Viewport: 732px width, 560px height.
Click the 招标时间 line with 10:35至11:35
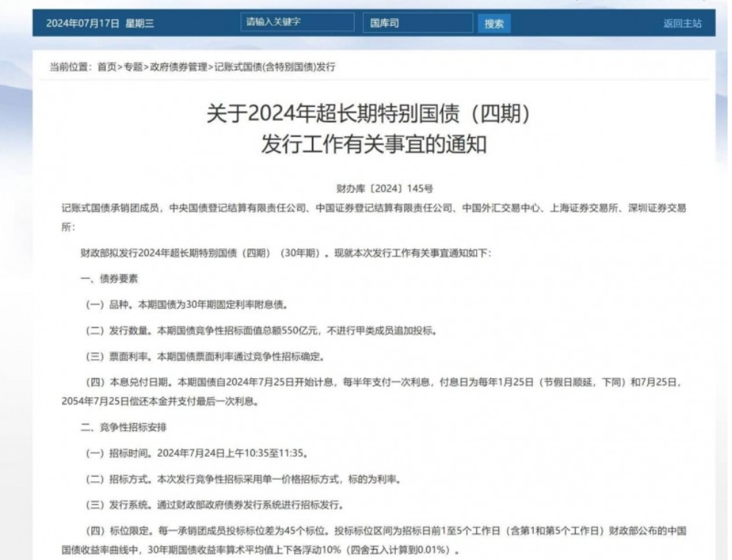[197, 452]
